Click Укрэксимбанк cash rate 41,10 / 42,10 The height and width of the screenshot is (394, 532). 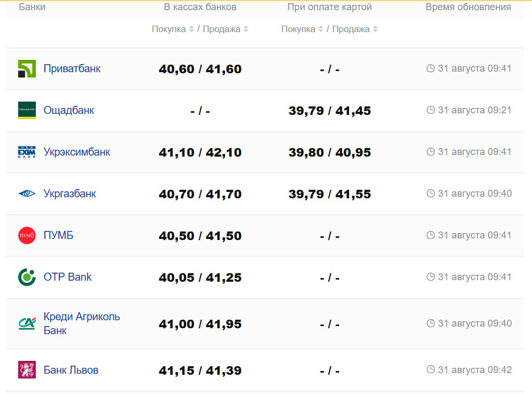pos(200,152)
